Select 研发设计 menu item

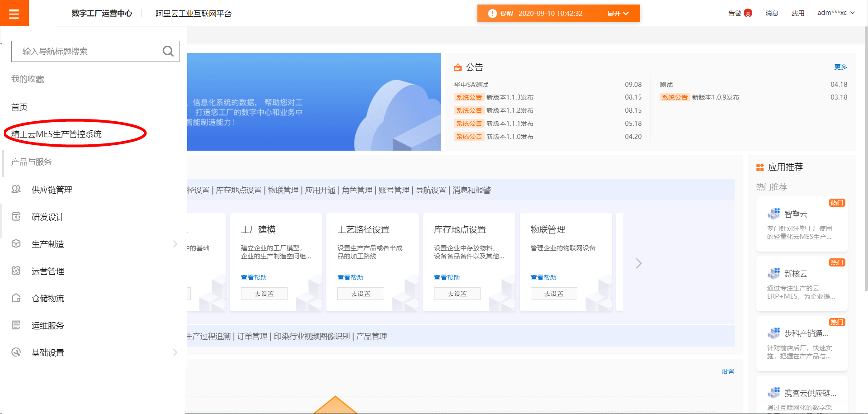[x=48, y=217]
